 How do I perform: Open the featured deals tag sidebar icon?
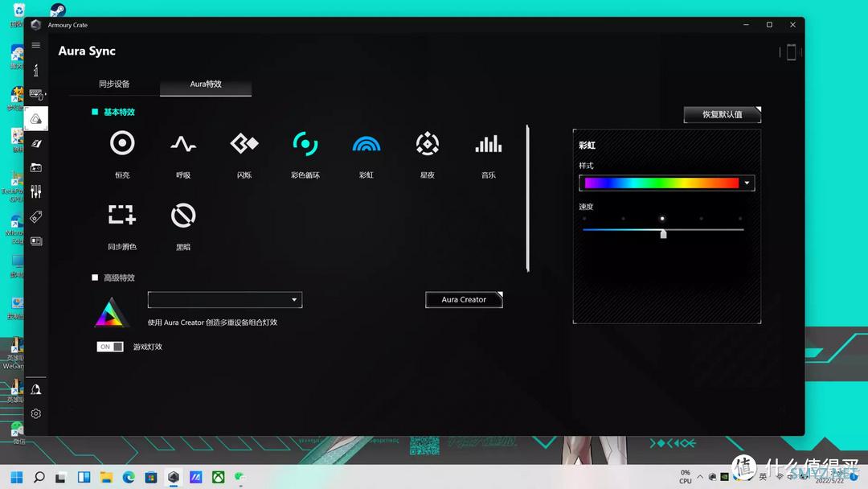(x=36, y=216)
